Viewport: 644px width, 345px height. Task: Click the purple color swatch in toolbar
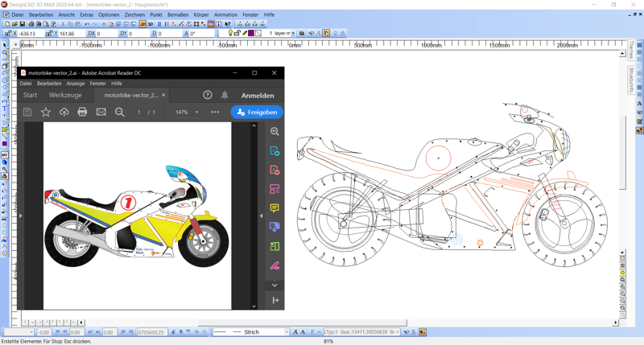click(x=250, y=34)
